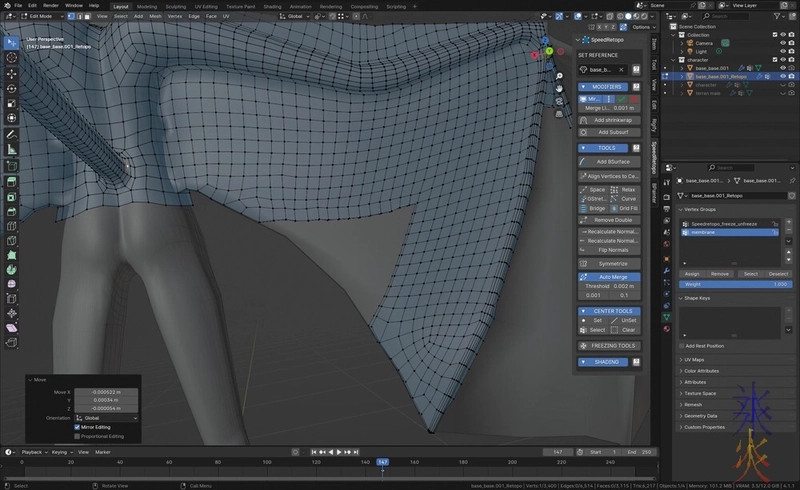Click the Assign vertex group button
Image resolution: width=800 pixels, height=490 pixels.
[692, 273]
